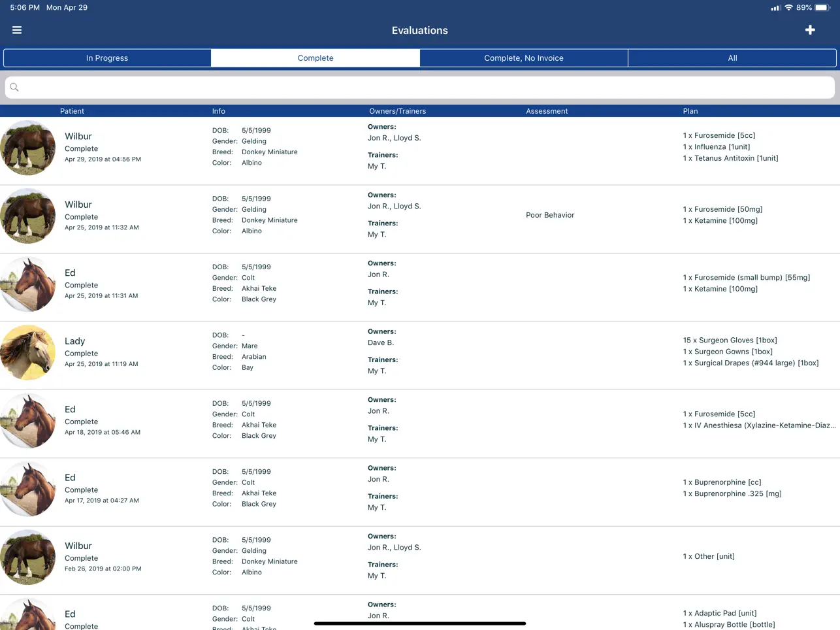Click 1 x Surgical Drapes (#944 large) [1box]
This screenshot has height=630, width=840.
[x=751, y=363]
